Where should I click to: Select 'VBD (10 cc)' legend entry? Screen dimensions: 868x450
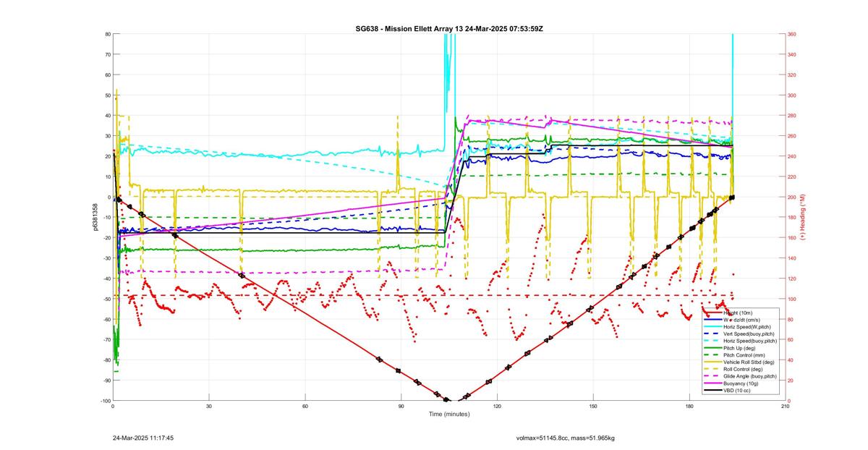pyautogui.click(x=739, y=391)
